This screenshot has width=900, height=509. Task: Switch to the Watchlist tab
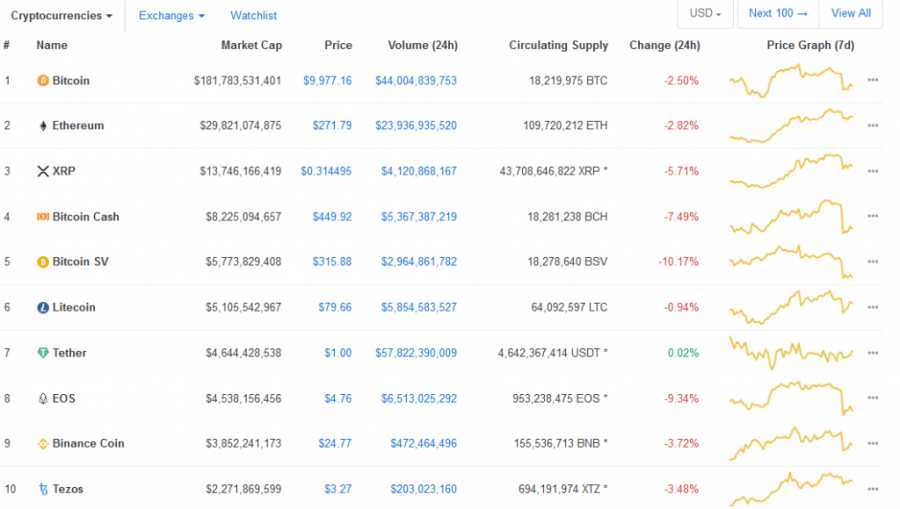[x=253, y=15]
